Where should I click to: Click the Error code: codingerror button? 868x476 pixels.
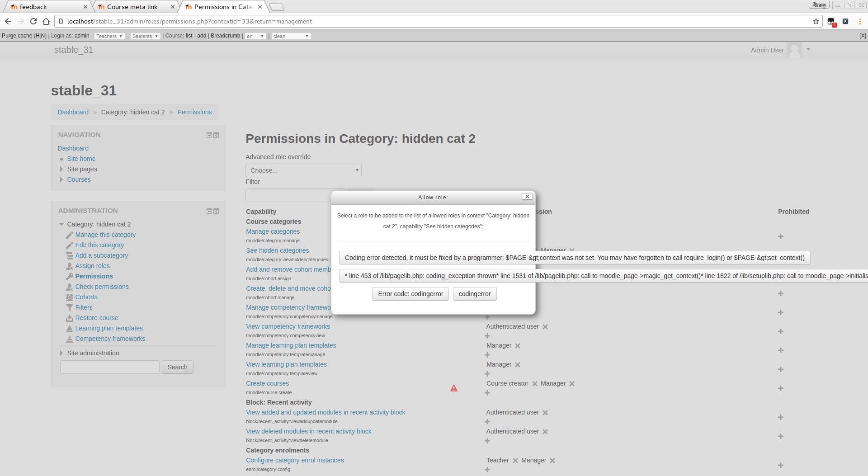410,294
